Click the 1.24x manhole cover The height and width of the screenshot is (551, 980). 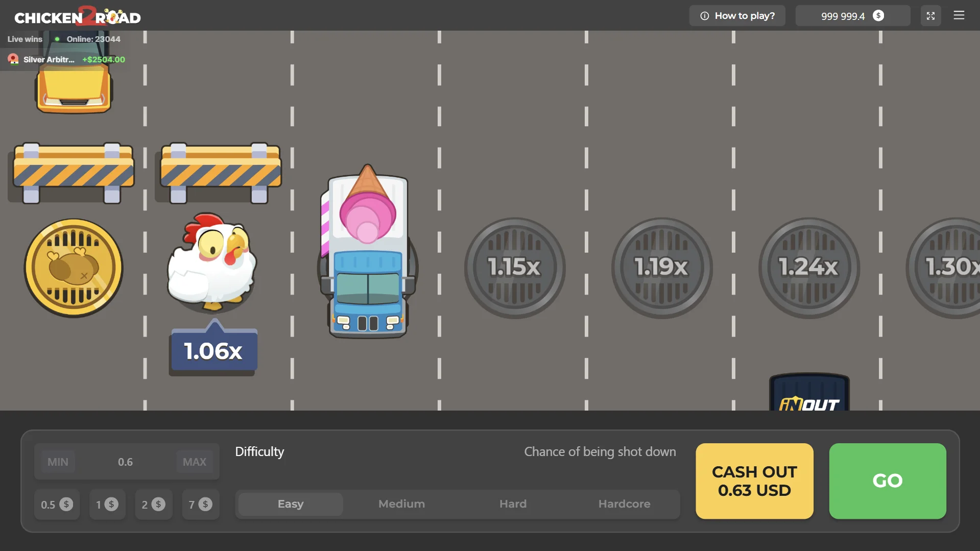tap(808, 268)
